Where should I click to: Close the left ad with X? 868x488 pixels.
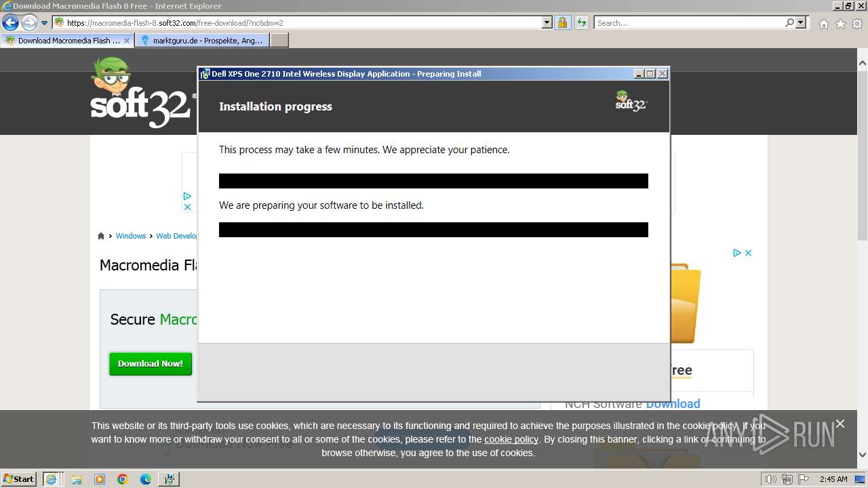click(x=188, y=207)
